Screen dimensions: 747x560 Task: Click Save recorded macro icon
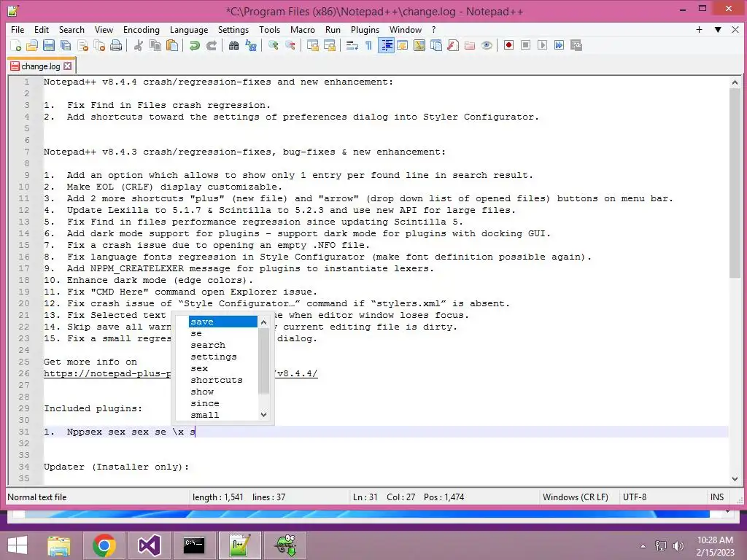[x=576, y=45]
